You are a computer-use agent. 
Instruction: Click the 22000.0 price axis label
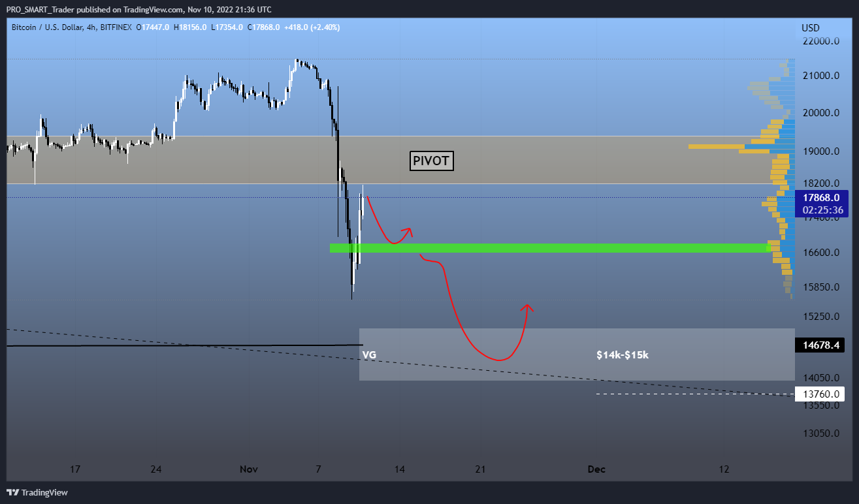click(x=820, y=41)
